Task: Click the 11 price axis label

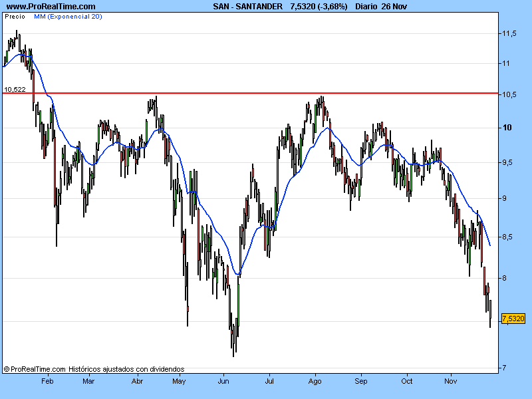Action: point(506,63)
